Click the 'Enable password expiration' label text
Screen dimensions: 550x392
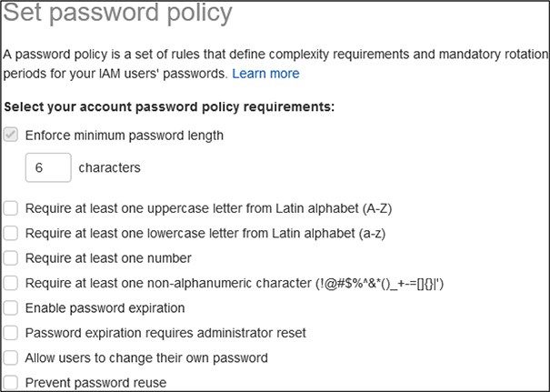click(105, 308)
